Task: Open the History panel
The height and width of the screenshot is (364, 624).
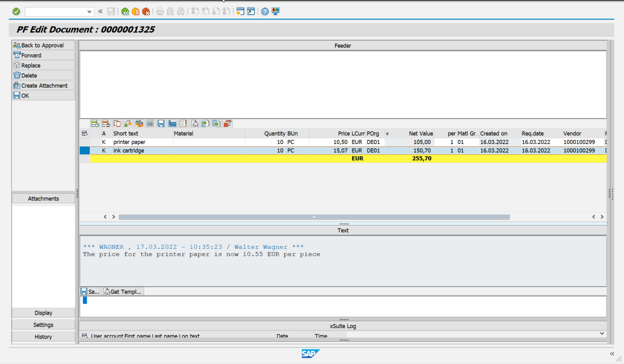Action: tap(43, 337)
